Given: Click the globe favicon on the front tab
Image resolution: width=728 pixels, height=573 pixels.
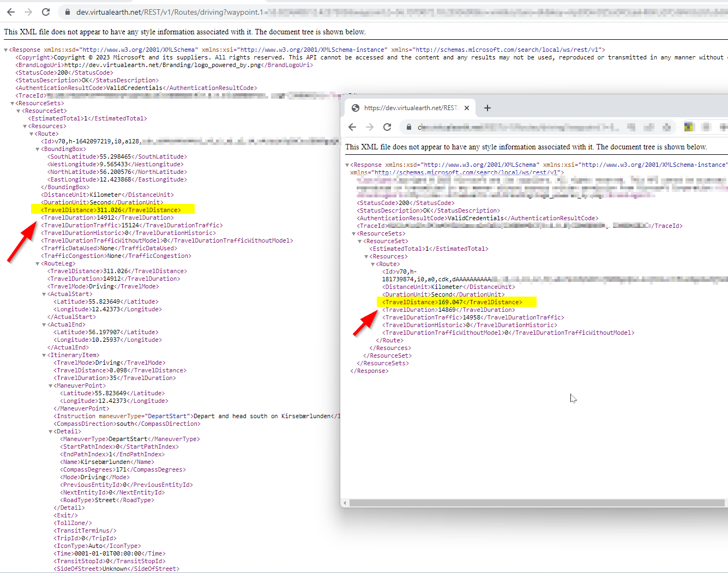Looking at the screenshot, I should (x=356, y=108).
